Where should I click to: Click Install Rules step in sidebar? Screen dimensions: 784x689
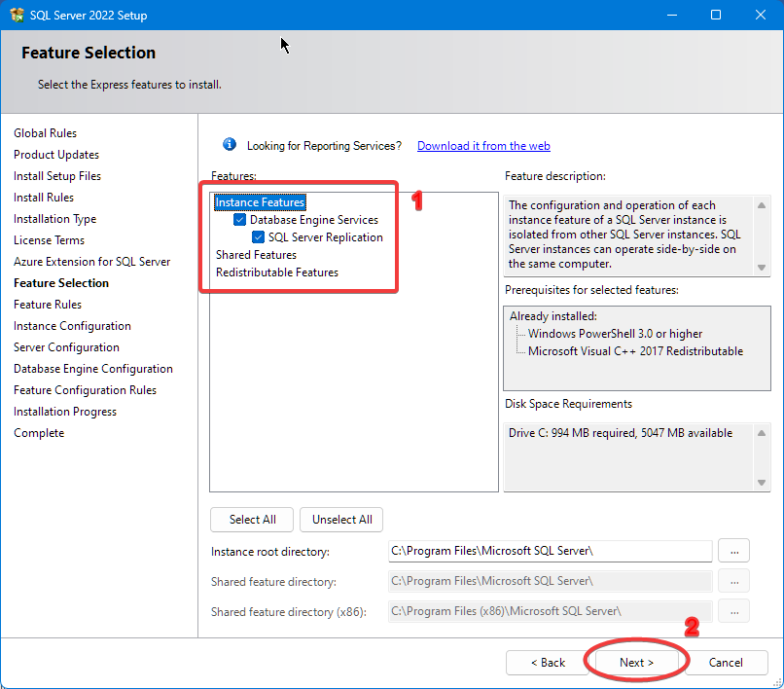tap(44, 198)
